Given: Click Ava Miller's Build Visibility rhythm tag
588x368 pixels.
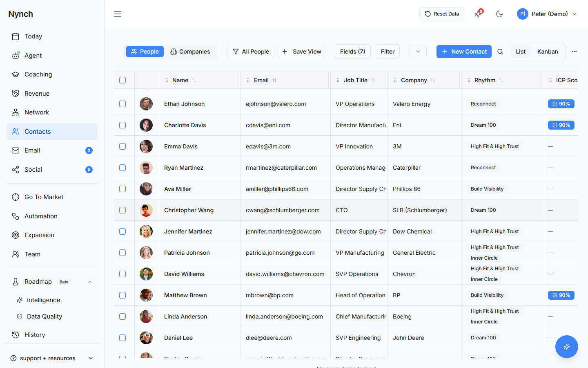Looking at the screenshot, I should coord(487,189).
